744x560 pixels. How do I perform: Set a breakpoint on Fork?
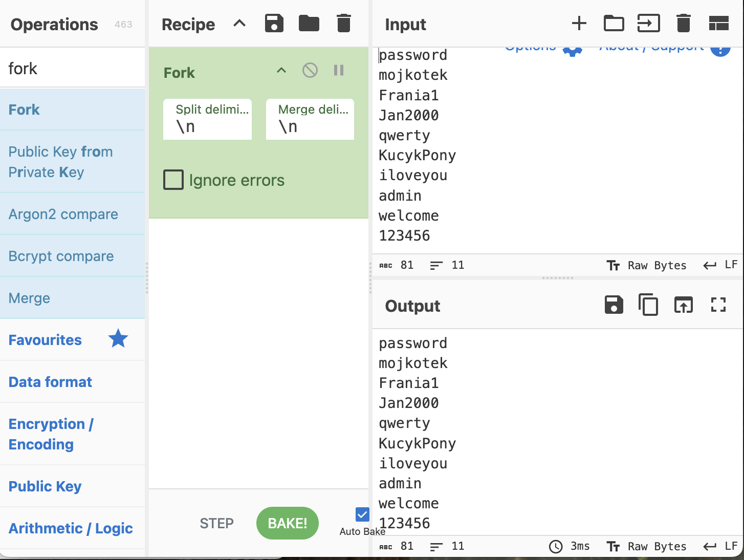(339, 70)
